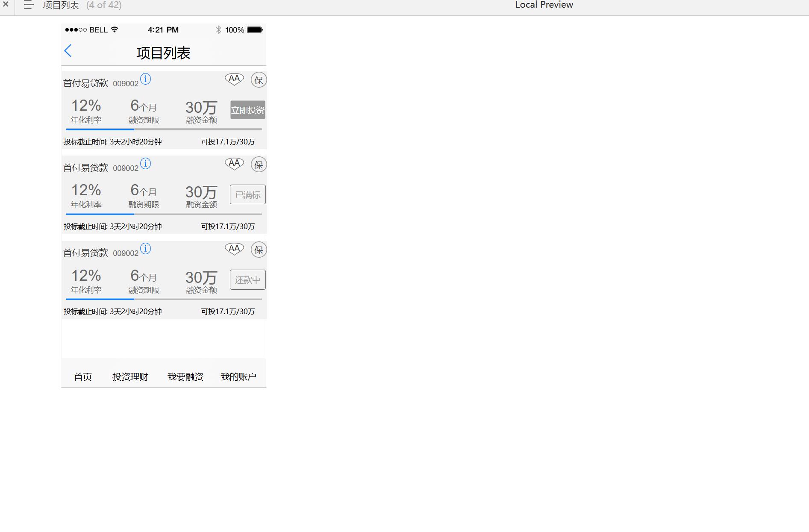Tap the blue back arrow

[x=68, y=51]
